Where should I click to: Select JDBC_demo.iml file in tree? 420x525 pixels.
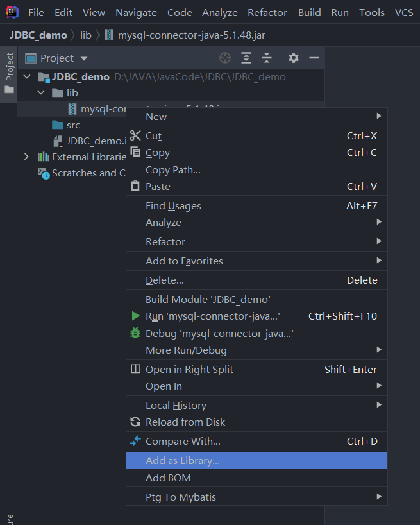pyautogui.click(x=72, y=141)
